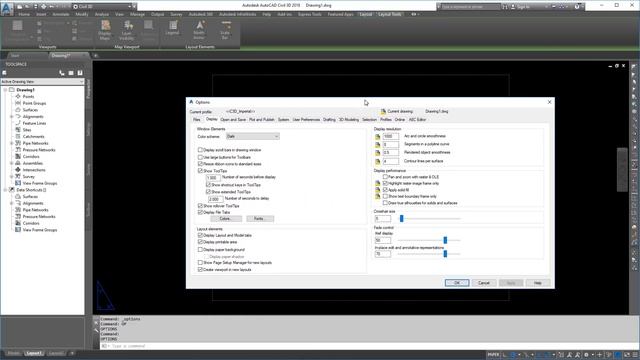Screen dimensions: 640x360
Task: Click the OK button in Options
Action: [457, 283]
